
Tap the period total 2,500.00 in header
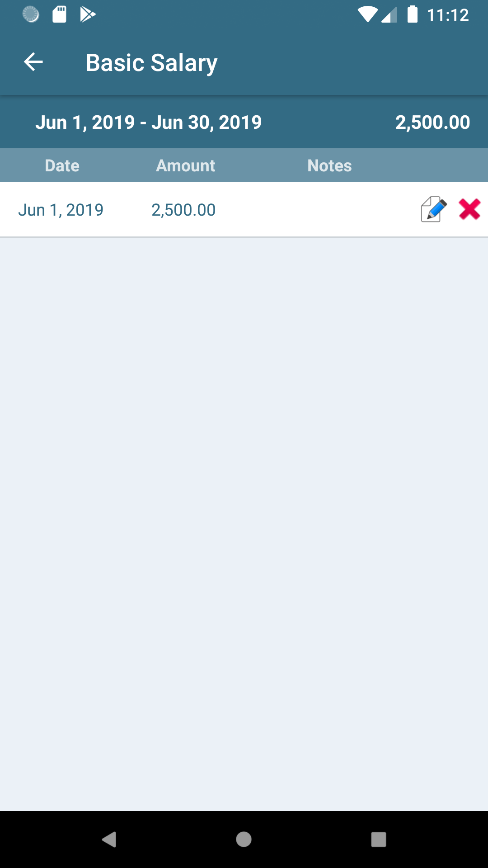point(432,123)
